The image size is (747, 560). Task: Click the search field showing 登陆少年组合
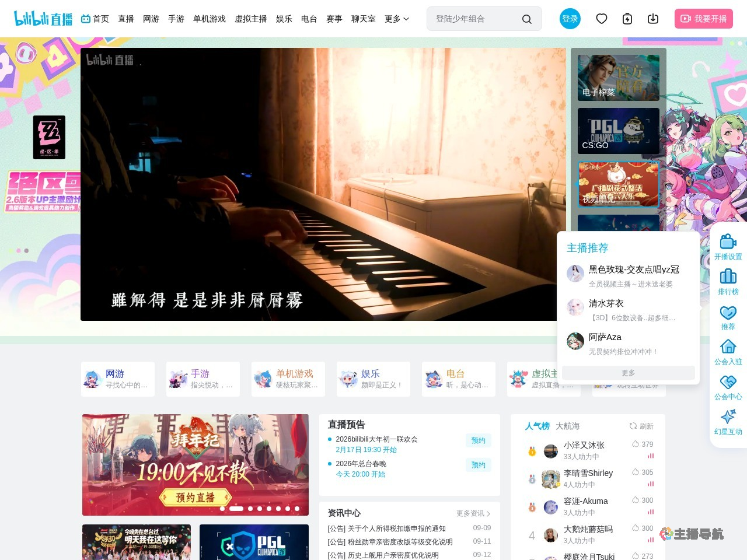click(x=479, y=19)
